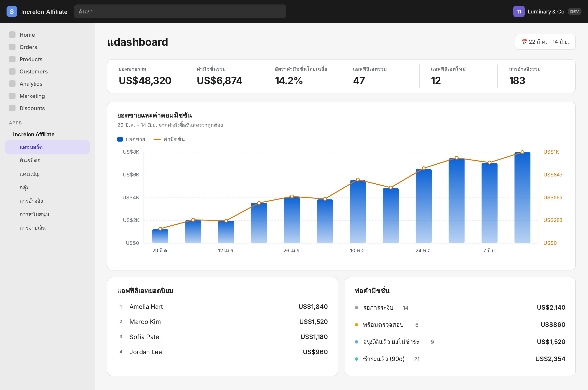Open the การจ่ายเงิน sub-menu item
Image resolution: width=588 pixels, height=390 pixels.
47,228
